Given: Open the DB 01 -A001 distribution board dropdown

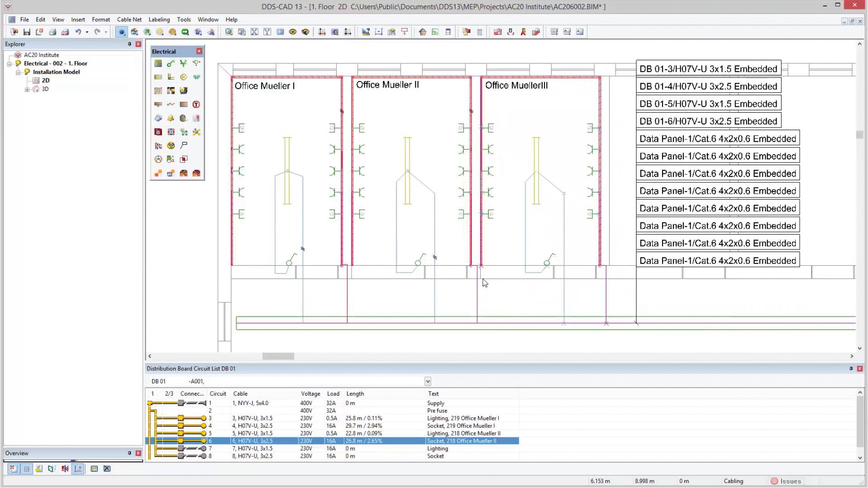Looking at the screenshot, I should point(427,381).
